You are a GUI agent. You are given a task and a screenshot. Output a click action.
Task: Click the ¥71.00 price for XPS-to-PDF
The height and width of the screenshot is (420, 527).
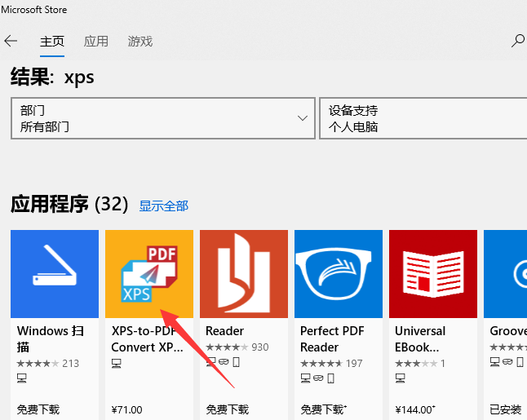click(126, 409)
